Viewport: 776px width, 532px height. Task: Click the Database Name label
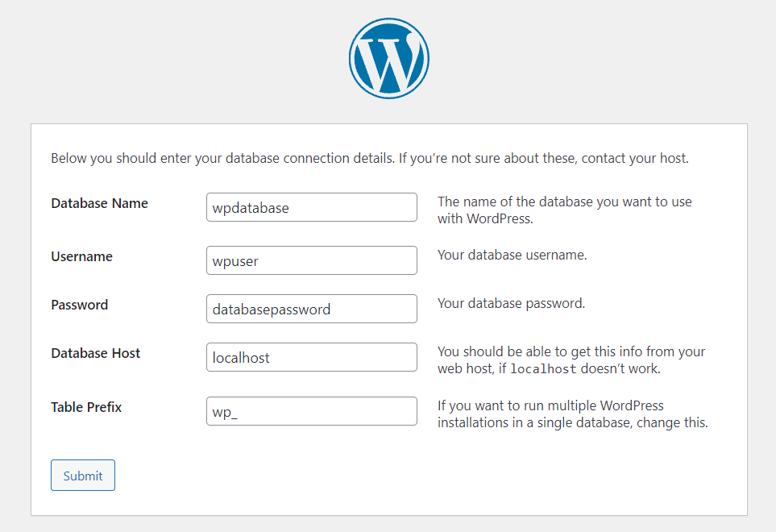point(99,203)
